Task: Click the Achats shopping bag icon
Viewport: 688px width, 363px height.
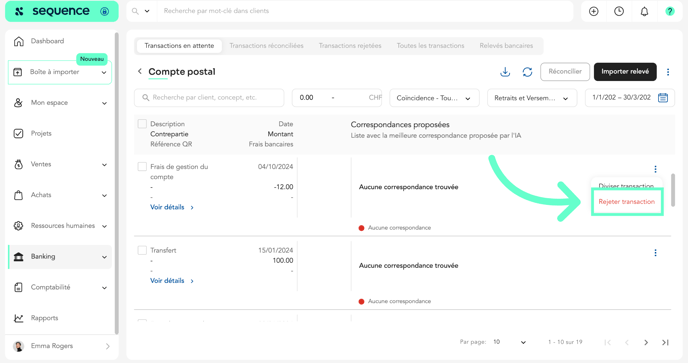Action: pos(18,195)
